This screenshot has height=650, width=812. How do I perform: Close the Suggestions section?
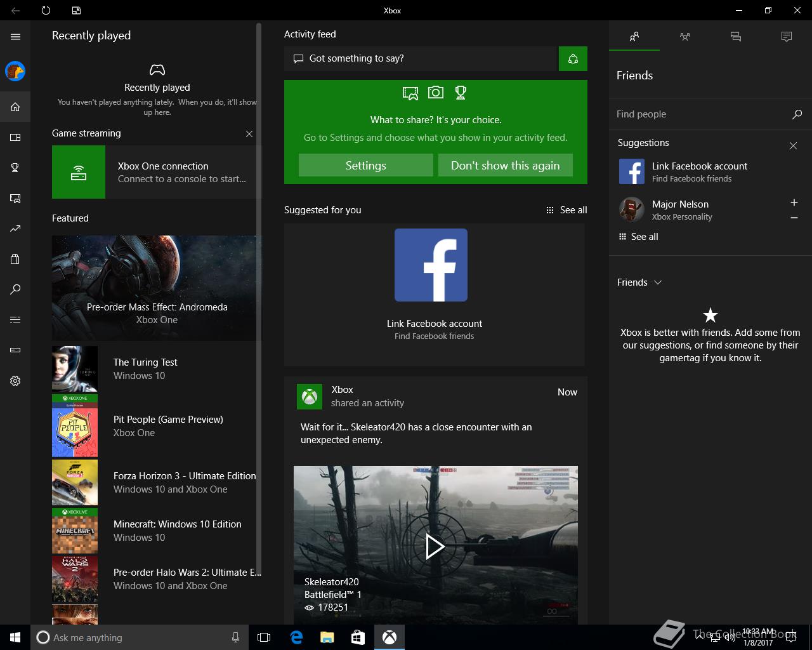click(793, 145)
